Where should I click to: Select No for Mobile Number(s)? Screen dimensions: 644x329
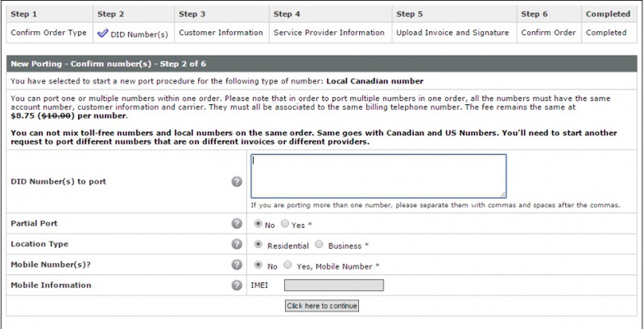coord(258,264)
